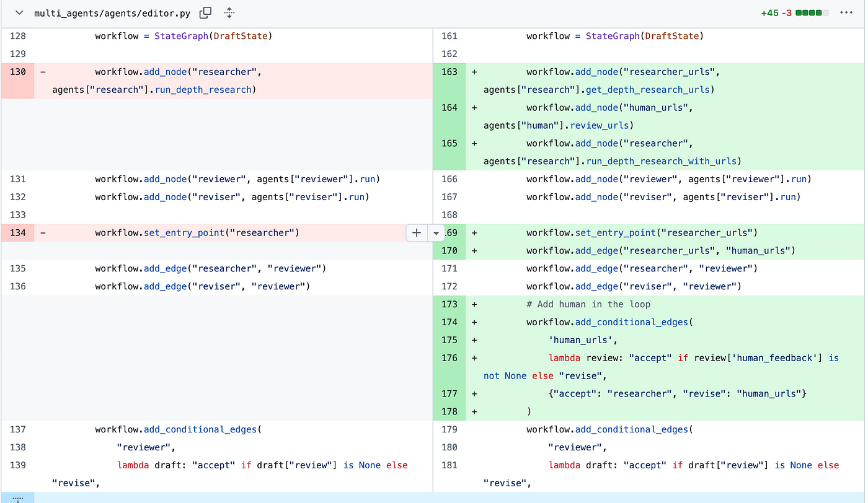868x503 pixels.
Task: Select deleted line number 130
Action: [18, 72]
